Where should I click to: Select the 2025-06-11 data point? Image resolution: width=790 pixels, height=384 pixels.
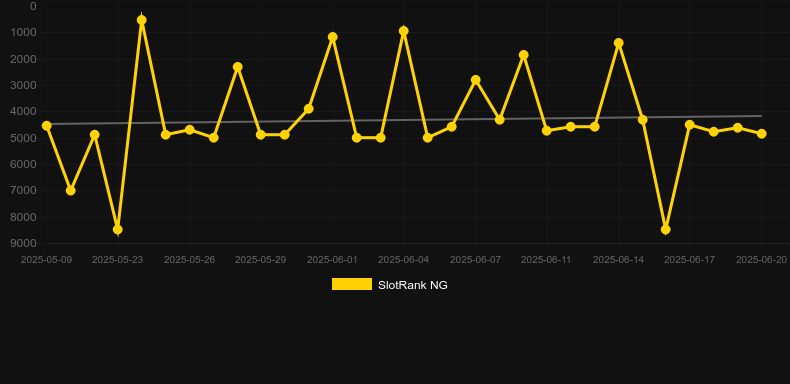point(547,131)
